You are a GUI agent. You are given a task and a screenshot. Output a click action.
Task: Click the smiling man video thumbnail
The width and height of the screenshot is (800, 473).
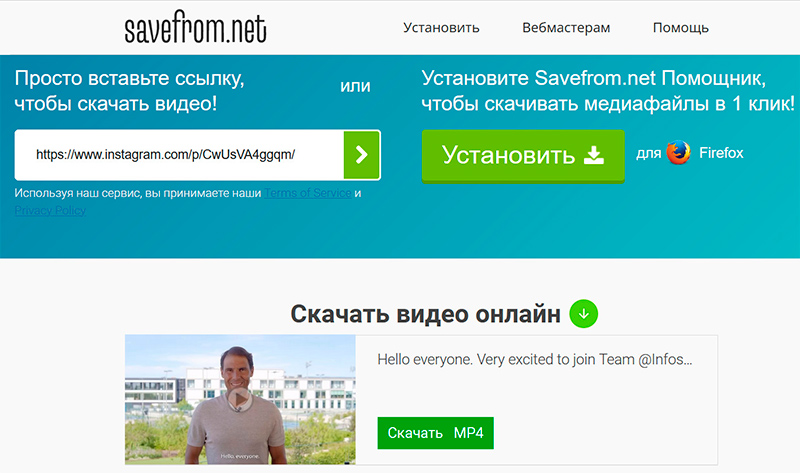tap(240, 400)
